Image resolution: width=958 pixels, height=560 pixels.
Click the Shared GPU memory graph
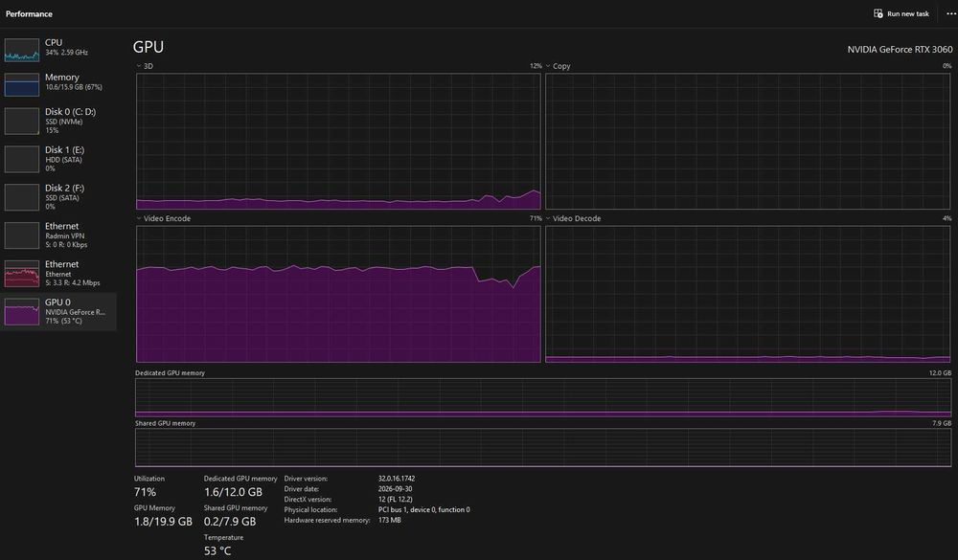(543, 448)
